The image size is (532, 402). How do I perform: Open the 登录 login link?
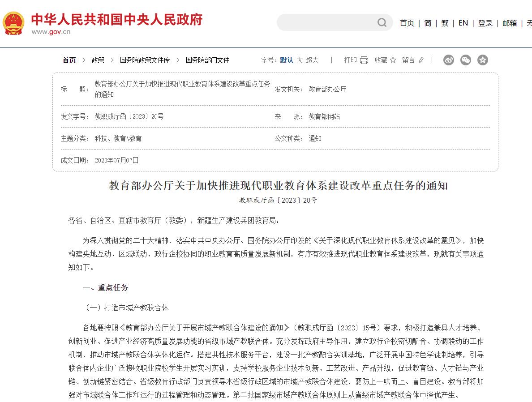(x=485, y=23)
